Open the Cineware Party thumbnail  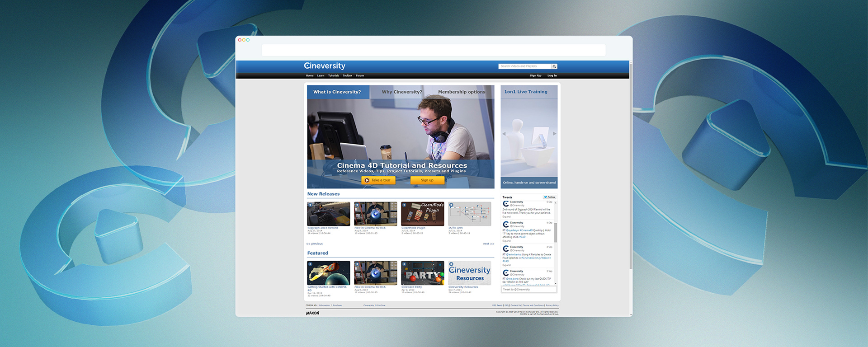[423, 273]
